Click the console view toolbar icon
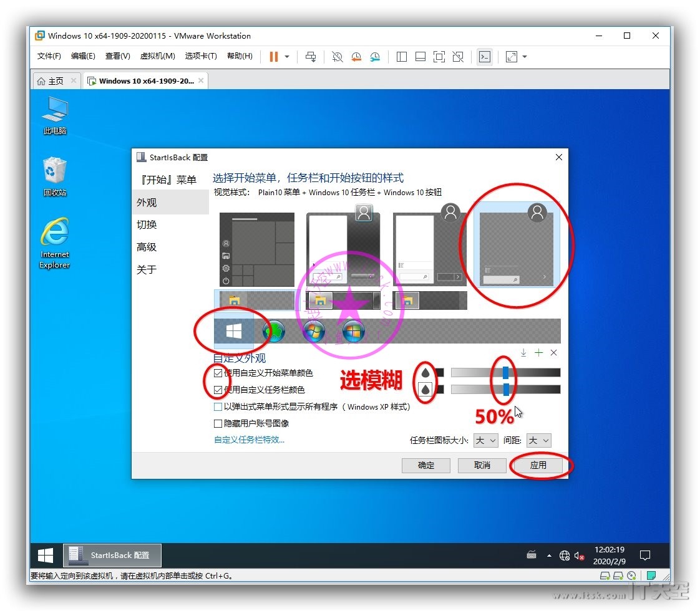This screenshot has height=611, width=700. [x=484, y=57]
